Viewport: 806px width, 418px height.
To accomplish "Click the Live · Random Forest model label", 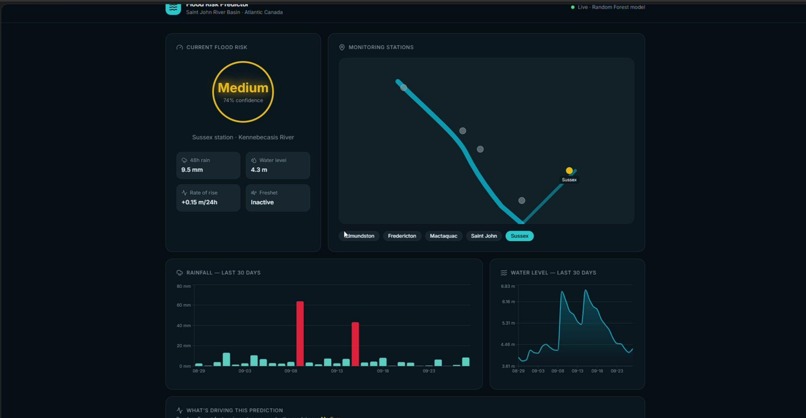I will 611,7.
